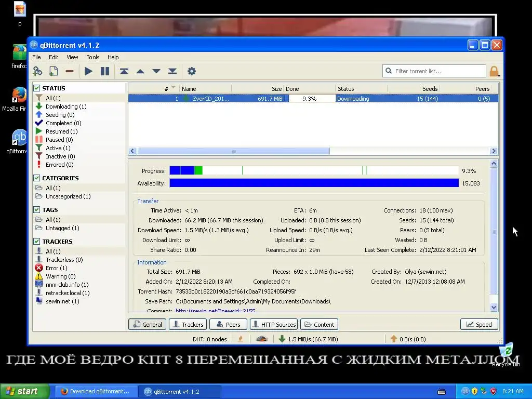Move torrent to top of queue icon
This screenshot has height=399, width=532.
(124, 71)
